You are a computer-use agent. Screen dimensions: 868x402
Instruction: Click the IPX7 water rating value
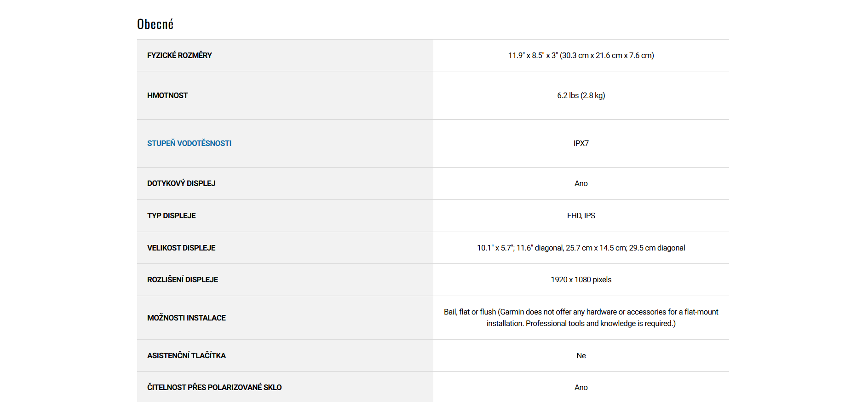click(581, 143)
